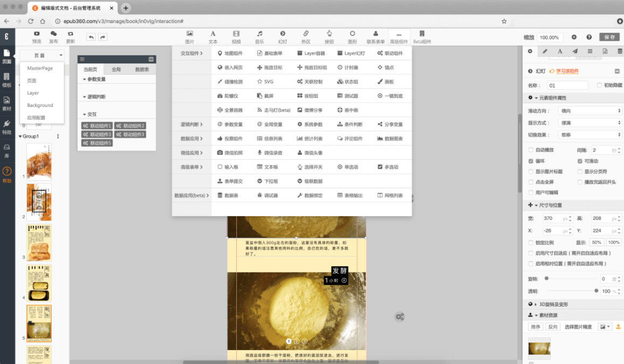
Task: Click the 音乐 (music) toolbar icon
Action: click(260, 36)
